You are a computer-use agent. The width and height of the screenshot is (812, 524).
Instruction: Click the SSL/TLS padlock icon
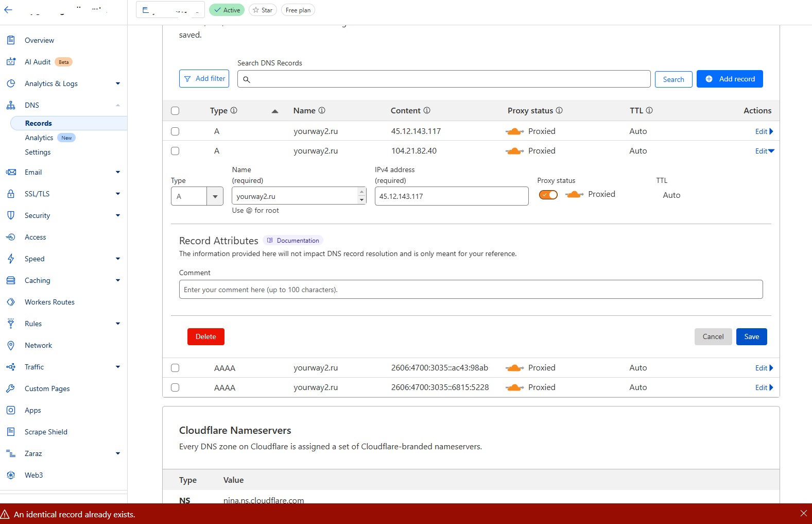coord(11,194)
